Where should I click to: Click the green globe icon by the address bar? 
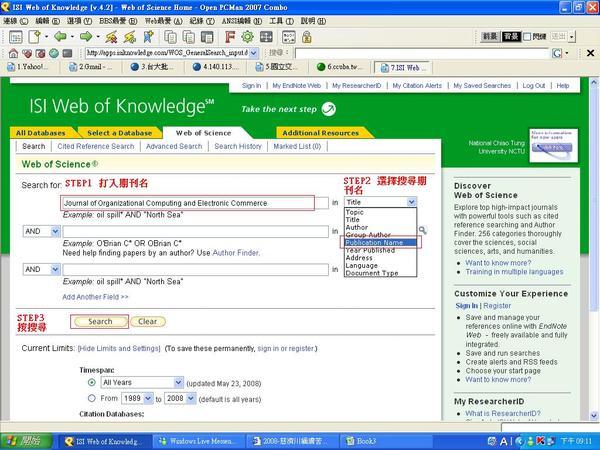[x=54, y=53]
